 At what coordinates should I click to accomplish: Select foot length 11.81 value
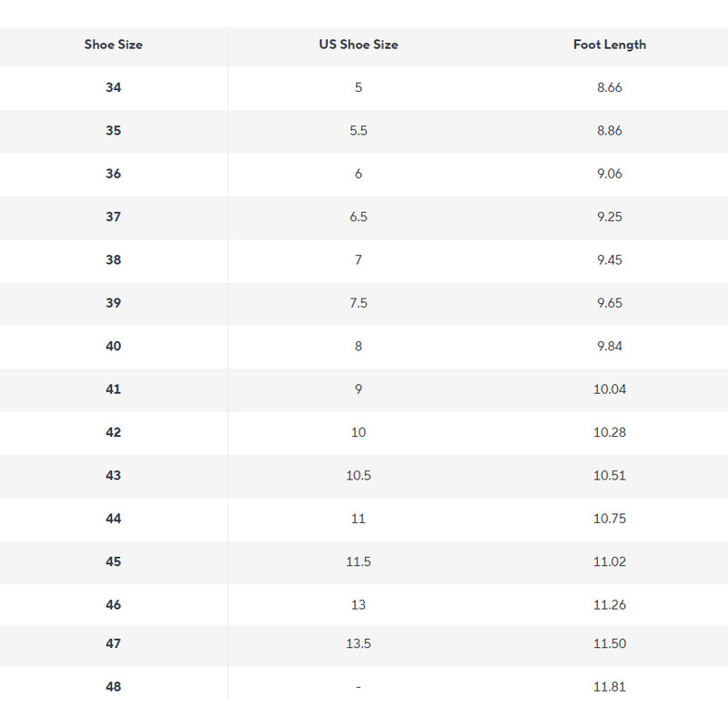609,687
